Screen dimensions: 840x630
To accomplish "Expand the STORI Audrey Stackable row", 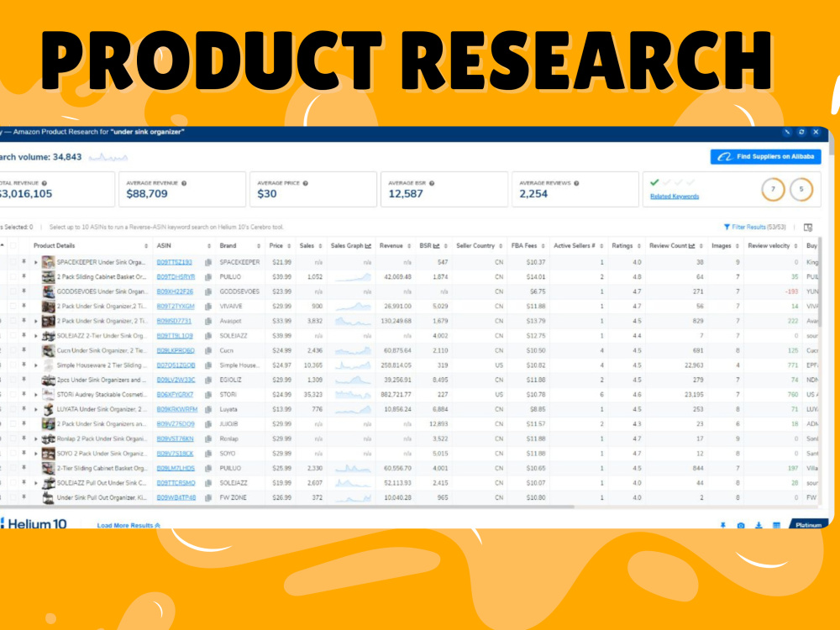I will 36,395.
